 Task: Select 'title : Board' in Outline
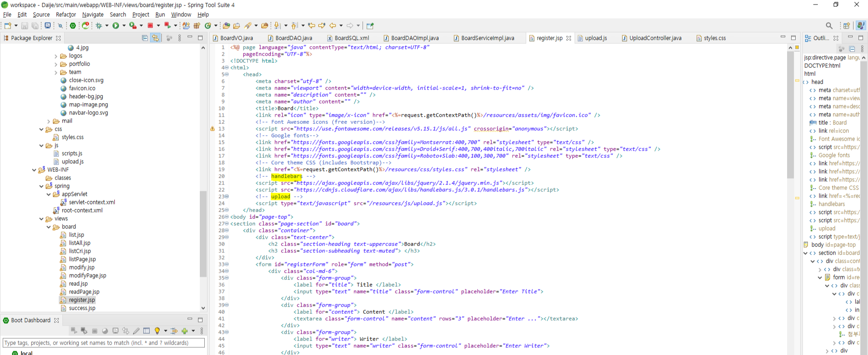tap(832, 123)
